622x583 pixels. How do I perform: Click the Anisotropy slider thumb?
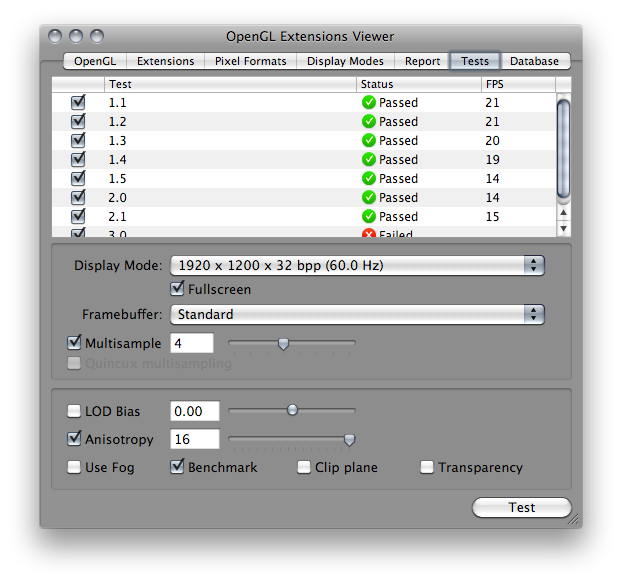349,440
